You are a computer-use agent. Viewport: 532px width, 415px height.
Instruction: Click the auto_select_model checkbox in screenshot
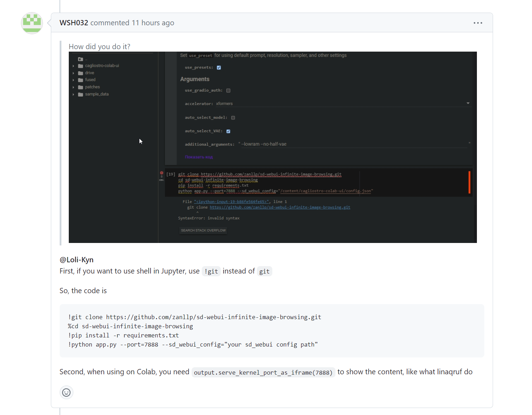pyautogui.click(x=233, y=118)
